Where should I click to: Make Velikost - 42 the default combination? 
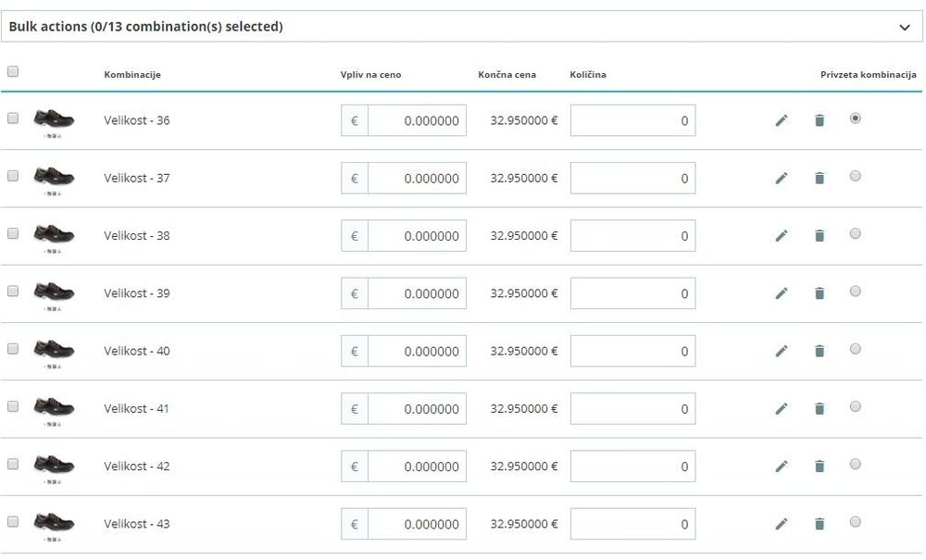pos(855,465)
